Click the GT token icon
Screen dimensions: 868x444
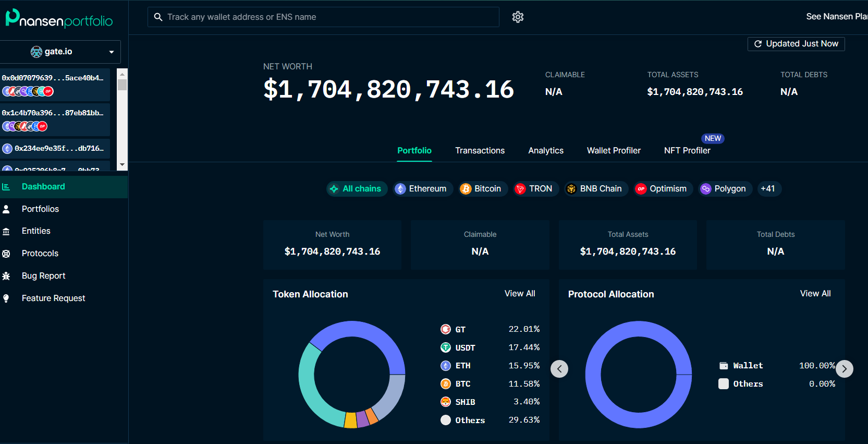[x=446, y=329]
